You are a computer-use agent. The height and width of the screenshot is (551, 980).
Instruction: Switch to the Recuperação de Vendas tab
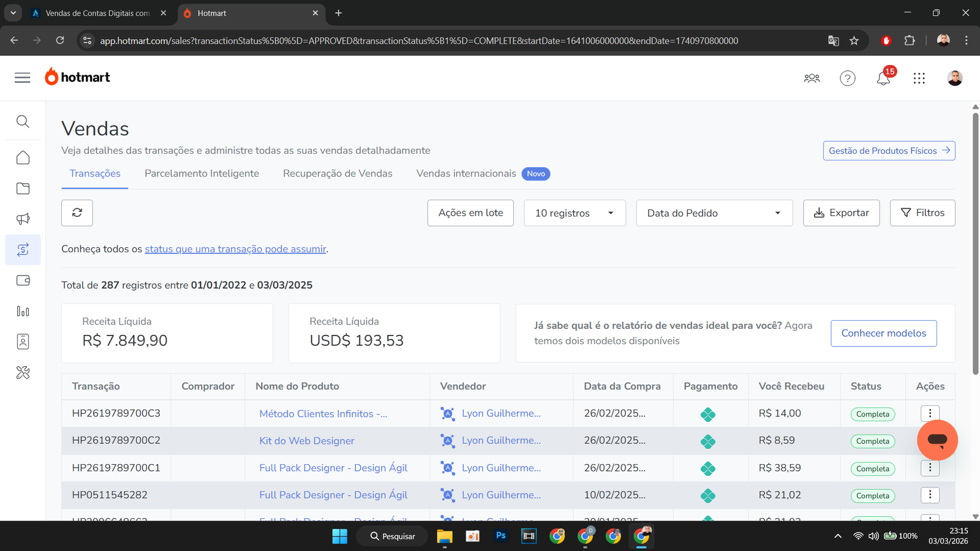(337, 174)
